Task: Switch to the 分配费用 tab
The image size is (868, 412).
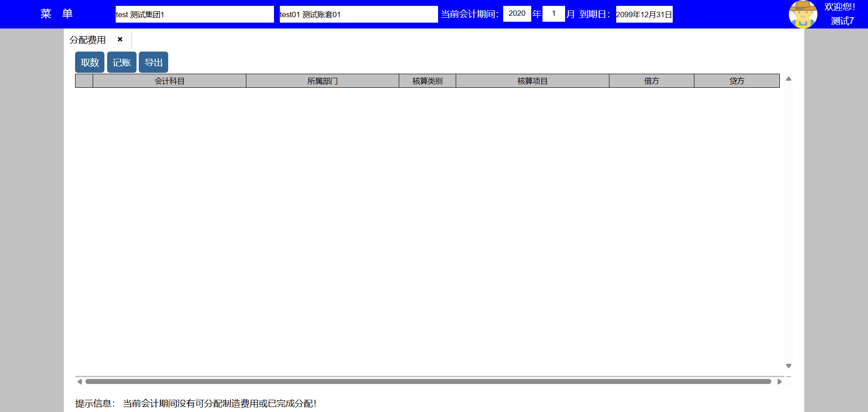Action: click(88, 40)
